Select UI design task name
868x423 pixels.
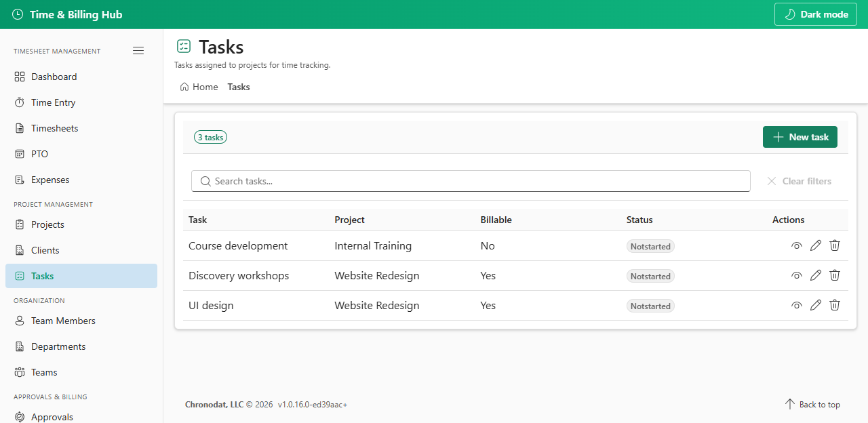pyautogui.click(x=211, y=306)
